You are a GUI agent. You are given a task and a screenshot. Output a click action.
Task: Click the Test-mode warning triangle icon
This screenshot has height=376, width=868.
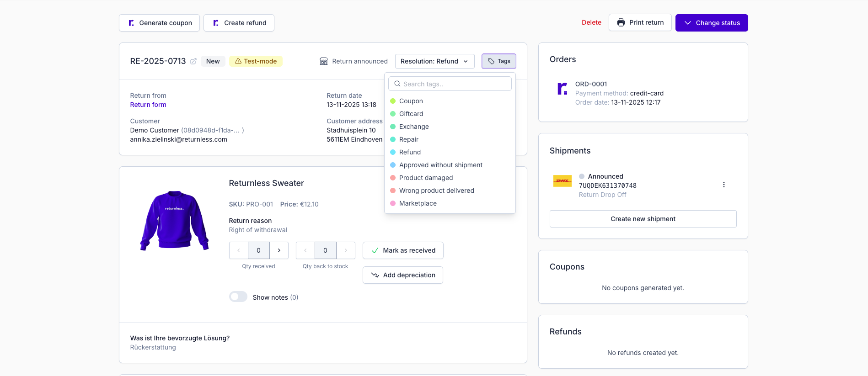238,61
